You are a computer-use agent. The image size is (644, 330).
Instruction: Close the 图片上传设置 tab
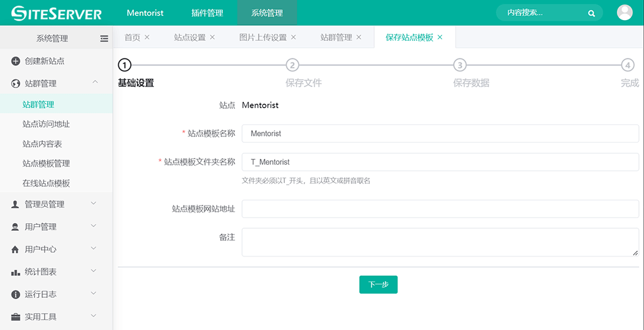point(294,37)
